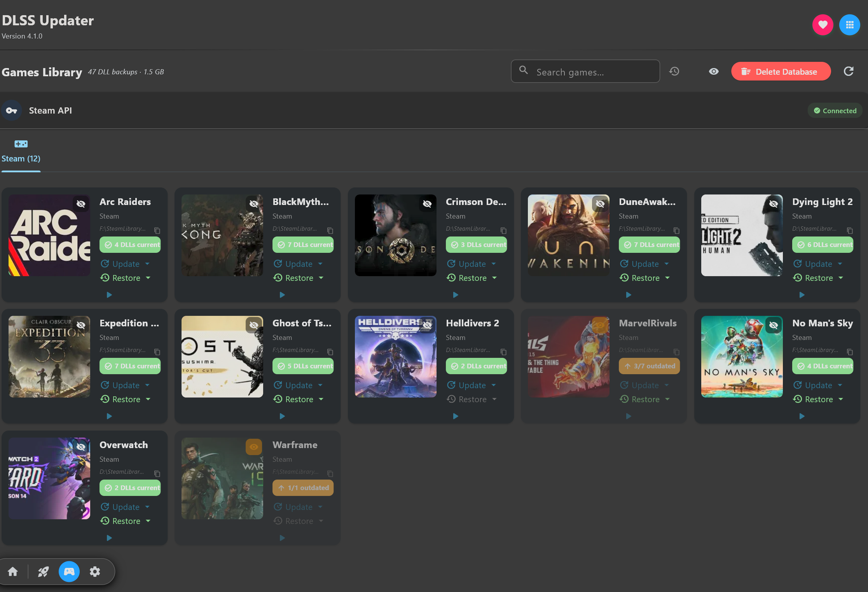The image size is (868, 592).
Task: Click MarvelRivals 3/7 outdated badge
Action: tap(649, 366)
